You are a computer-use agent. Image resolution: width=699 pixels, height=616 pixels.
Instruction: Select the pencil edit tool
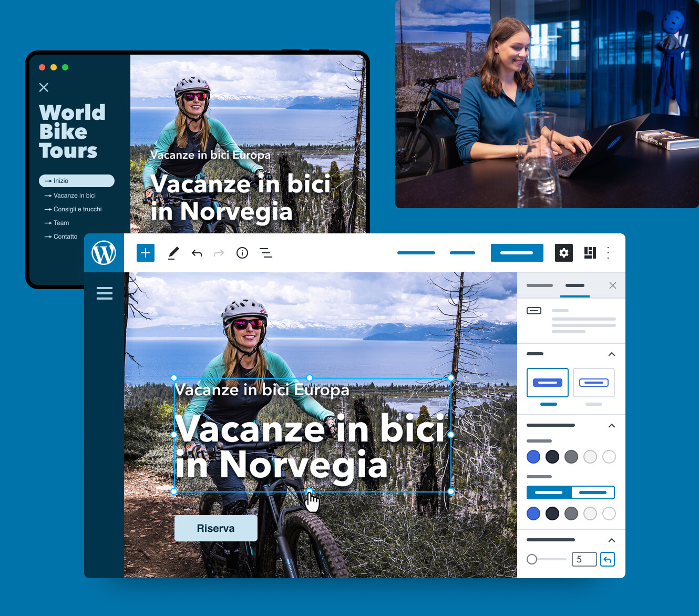click(x=173, y=253)
